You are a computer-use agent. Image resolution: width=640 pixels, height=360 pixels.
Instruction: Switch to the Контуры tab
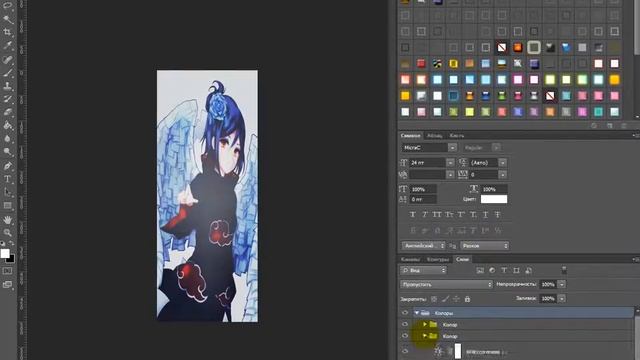[x=438, y=259]
